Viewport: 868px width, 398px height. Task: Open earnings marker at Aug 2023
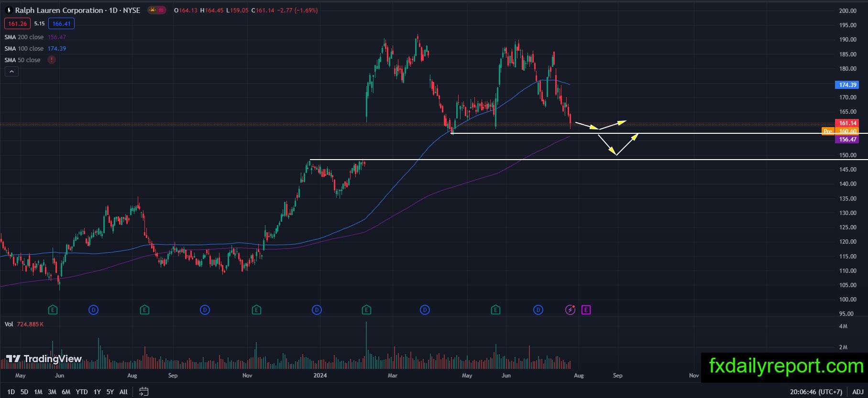pos(144,310)
